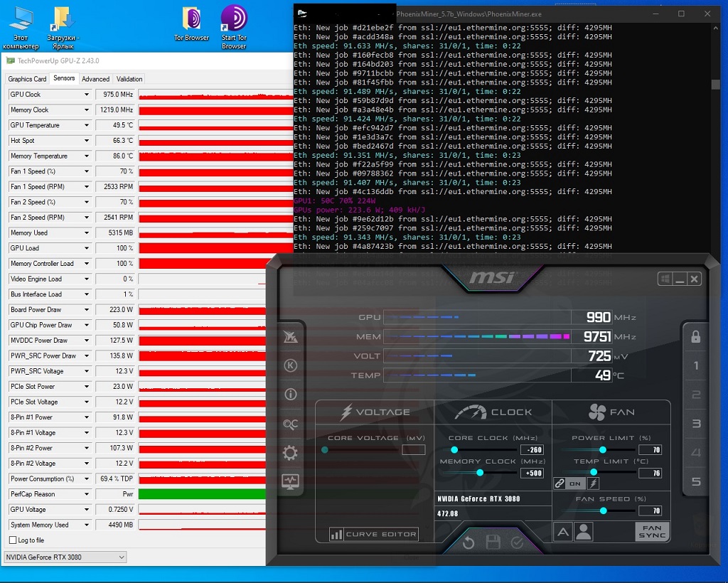
Task: Switch to Advanced tab in GPU-Z
Action: coord(96,79)
